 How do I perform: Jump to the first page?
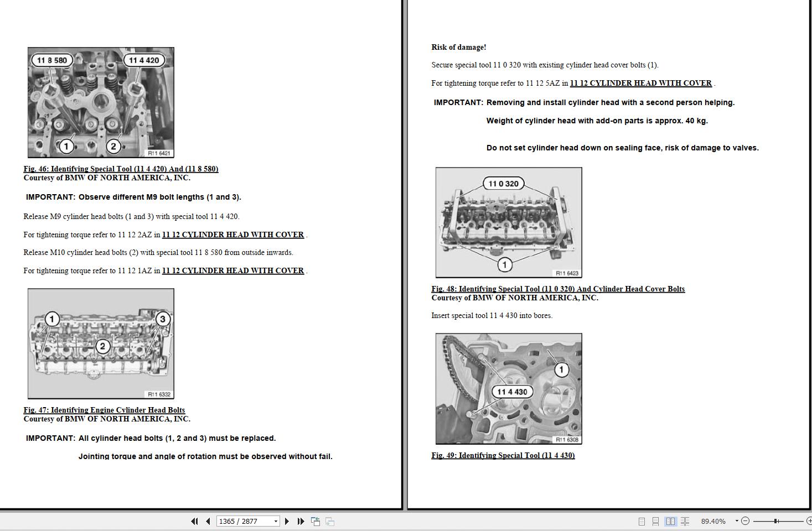pos(194,521)
